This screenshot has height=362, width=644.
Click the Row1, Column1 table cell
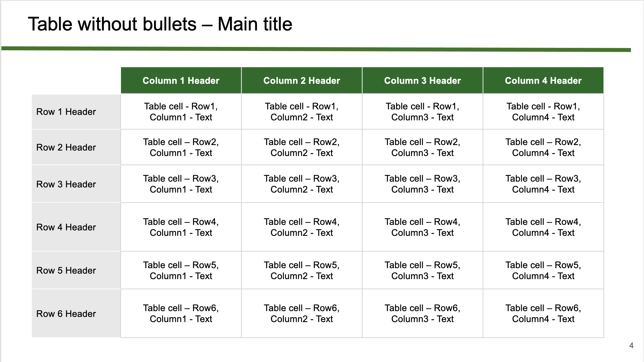(181, 112)
